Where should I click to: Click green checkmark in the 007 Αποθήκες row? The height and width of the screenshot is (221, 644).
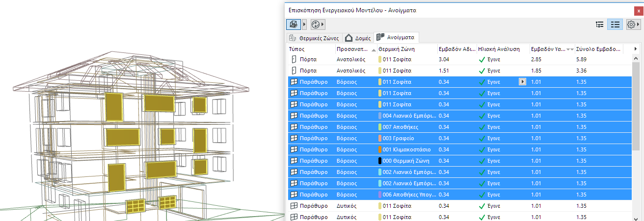coord(482,127)
